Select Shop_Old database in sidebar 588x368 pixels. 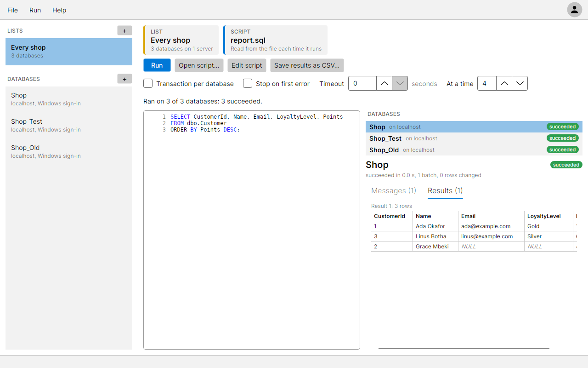coord(69,151)
